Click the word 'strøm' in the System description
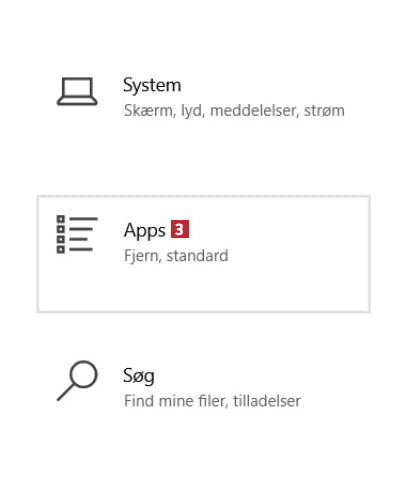Screen dimensions: 412x488 click(324, 111)
